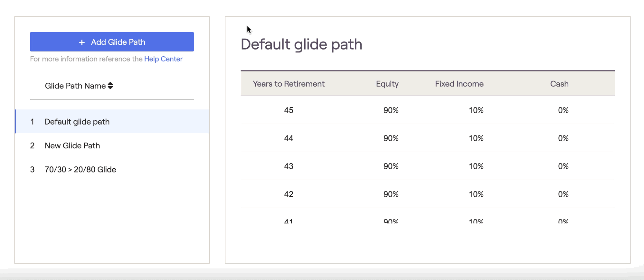Click the Add Glide Path button
Screen dimensions: 644x280
pyautogui.click(x=112, y=42)
